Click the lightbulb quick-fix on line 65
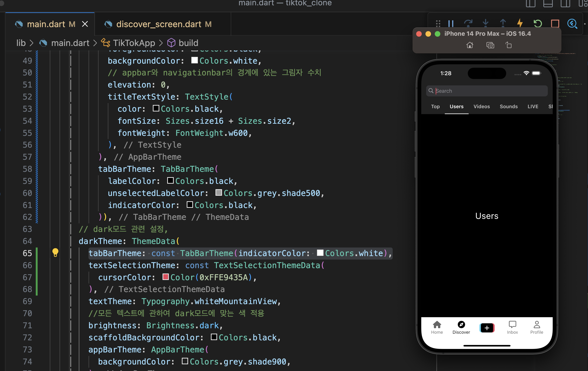The image size is (588, 371). 56,252
